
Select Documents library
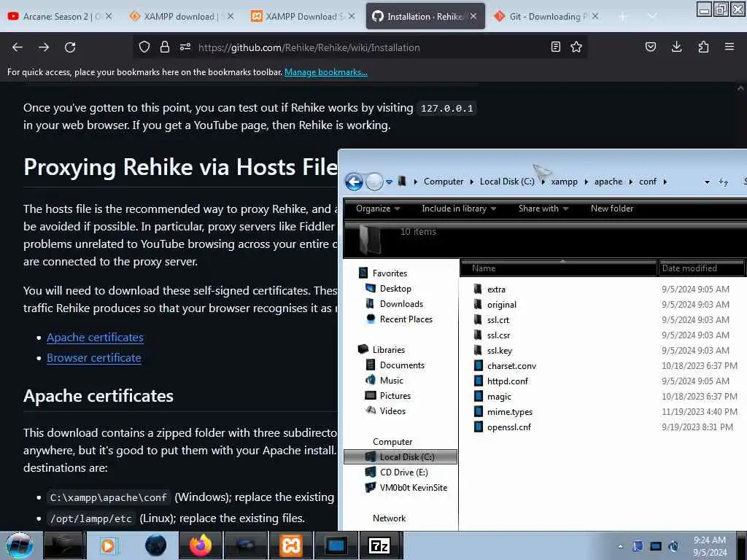click(x=402, y=365)
